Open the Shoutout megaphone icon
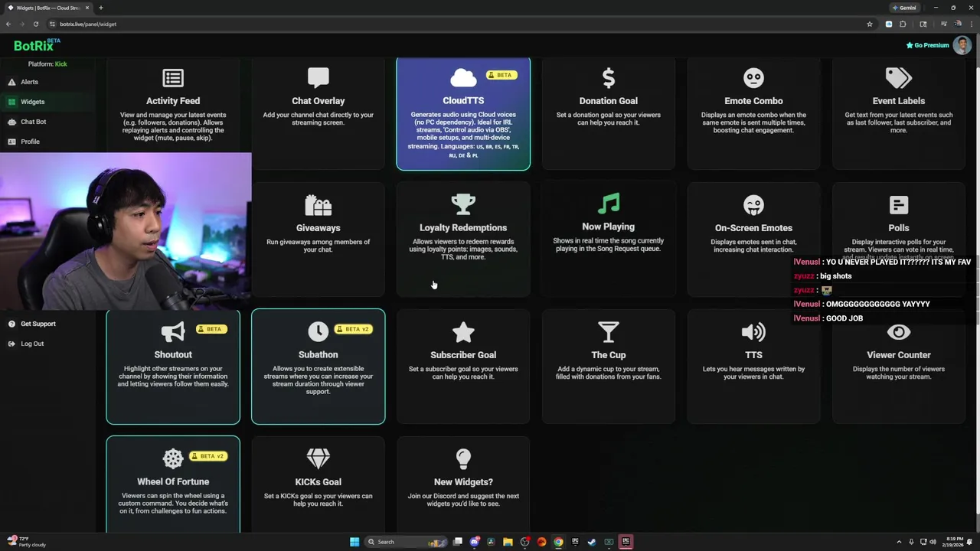980x551 pixels. point(173,332)
